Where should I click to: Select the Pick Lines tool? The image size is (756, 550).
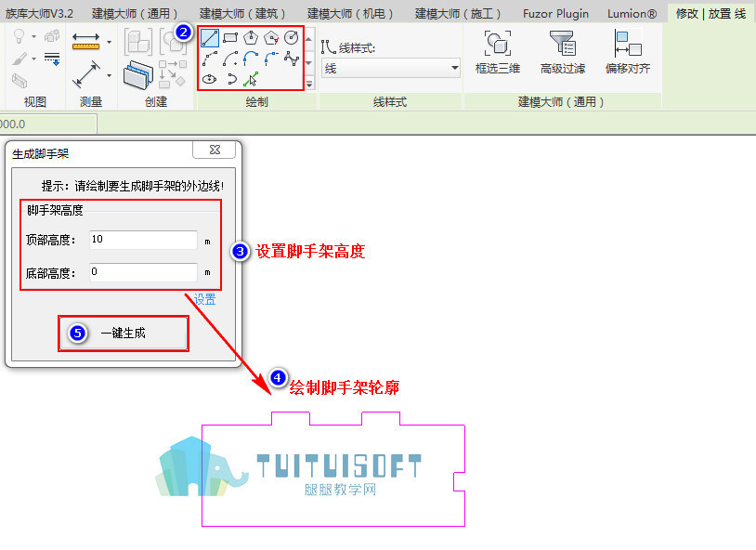coord(251,79)
